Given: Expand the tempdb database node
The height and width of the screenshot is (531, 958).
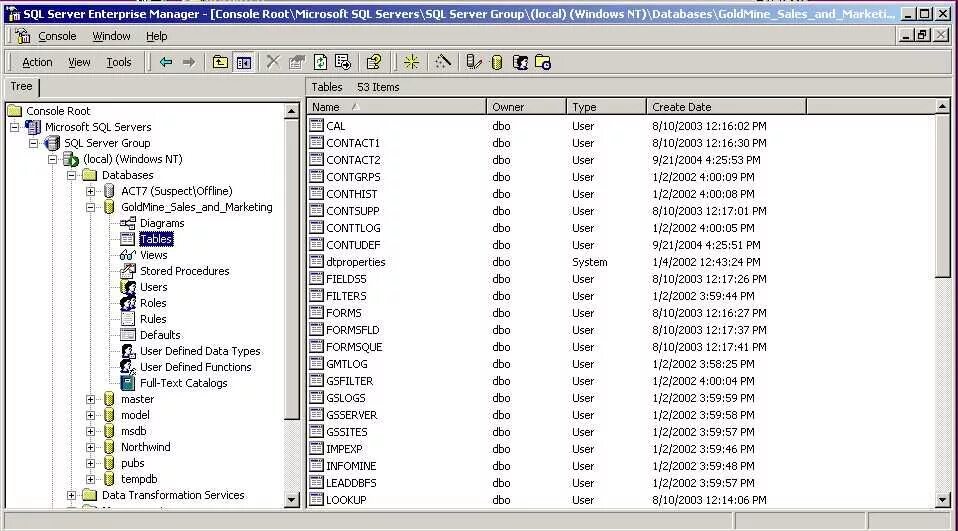Looking at the screenshot, I should point(90,479).
